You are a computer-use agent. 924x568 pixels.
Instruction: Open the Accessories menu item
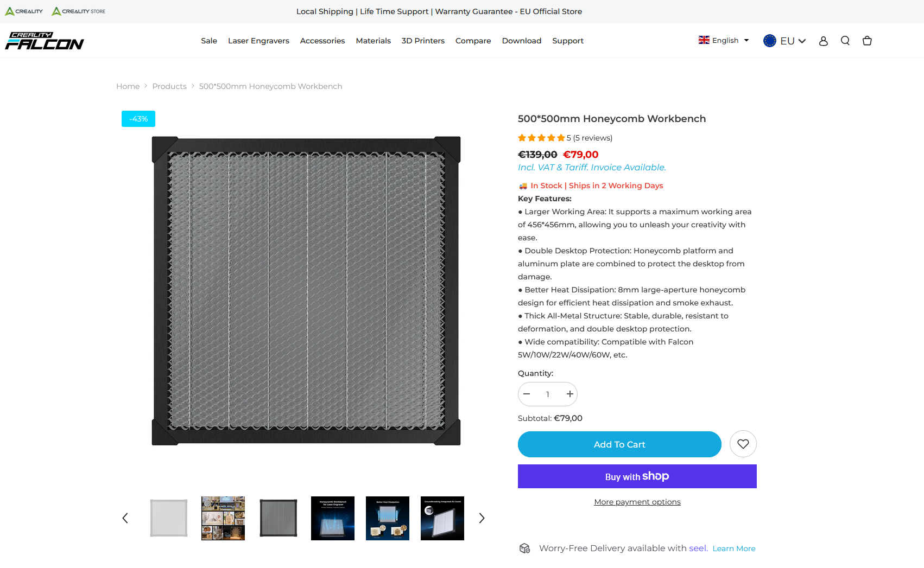[x=322, y=41]
